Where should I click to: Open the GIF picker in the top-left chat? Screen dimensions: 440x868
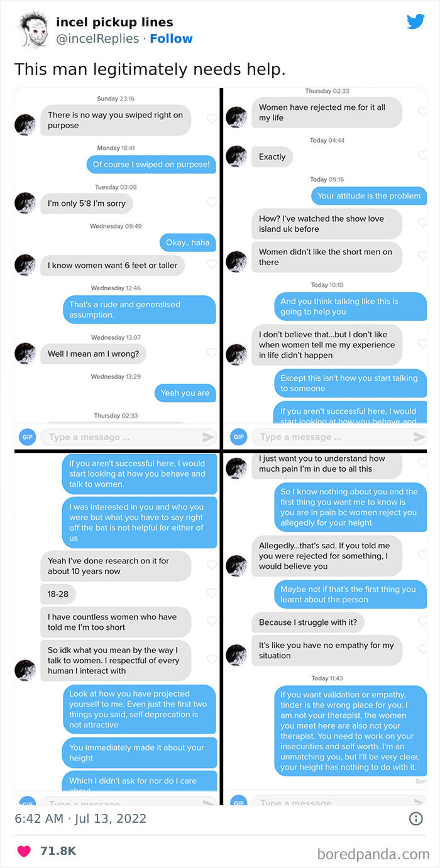(26, 437)
